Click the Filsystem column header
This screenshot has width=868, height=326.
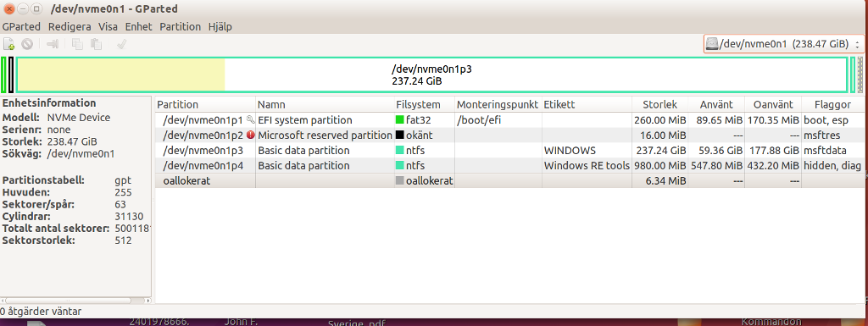coord(424,104)
